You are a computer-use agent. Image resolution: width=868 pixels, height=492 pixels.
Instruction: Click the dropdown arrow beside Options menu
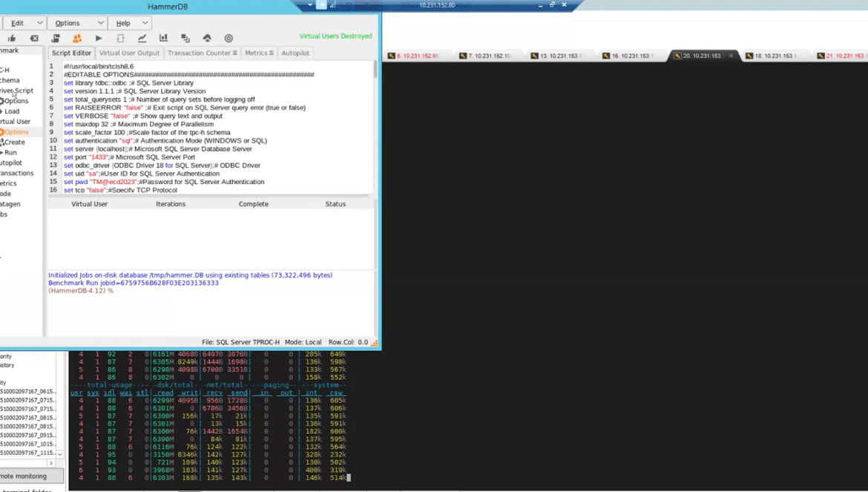[100, 23]
